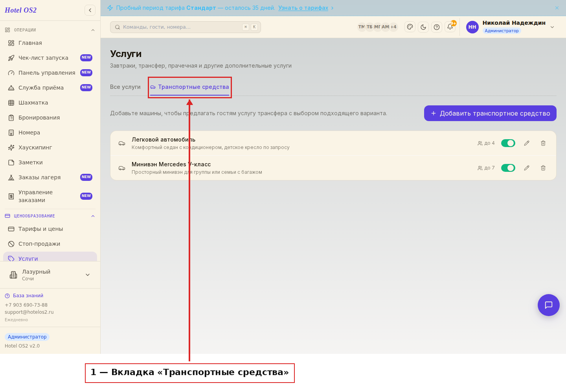Collapse the sidebar with the chevron button
This screenshot has width=566, height=392.
[90, 10]
